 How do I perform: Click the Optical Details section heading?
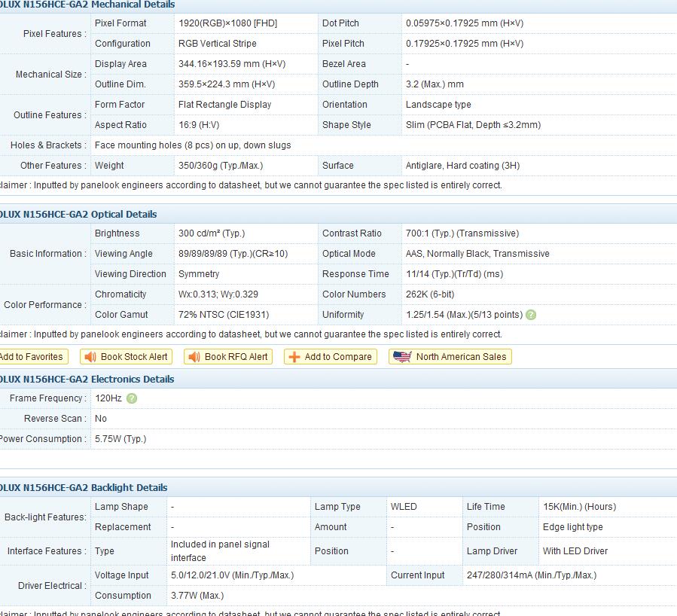(x=78, y=215)
